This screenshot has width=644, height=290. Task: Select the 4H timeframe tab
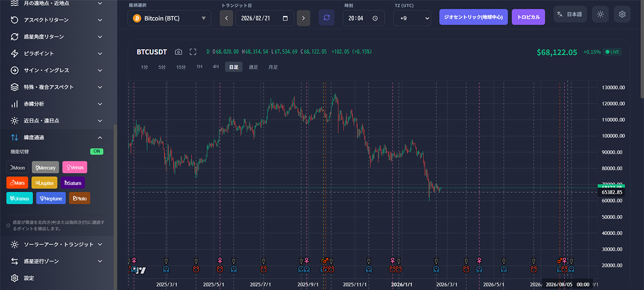(216, 67)
